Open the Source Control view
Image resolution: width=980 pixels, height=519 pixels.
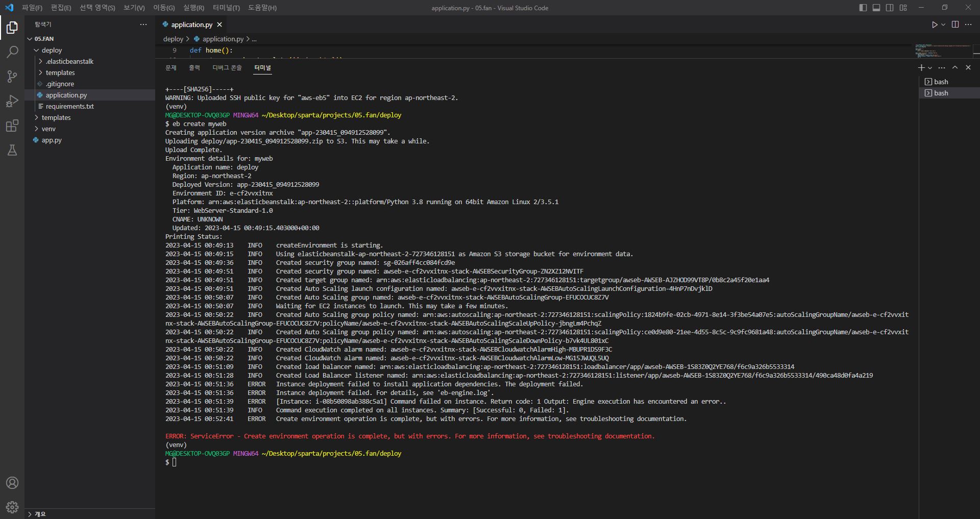click(x=12, y=77)
